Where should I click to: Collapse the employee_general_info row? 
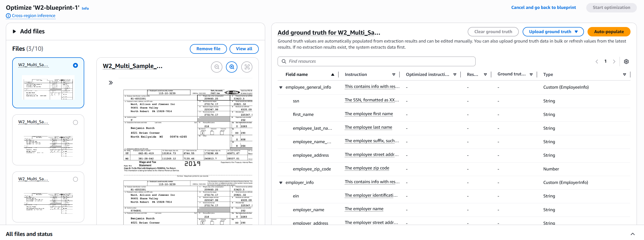(281, 87)
